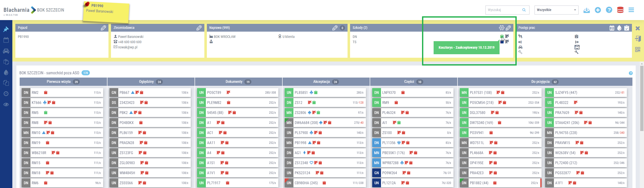This screenshot has height=188, width=644.
Task: Toggle the checked clipboard icon in Postęp prac header
Action: pos(627,28)
